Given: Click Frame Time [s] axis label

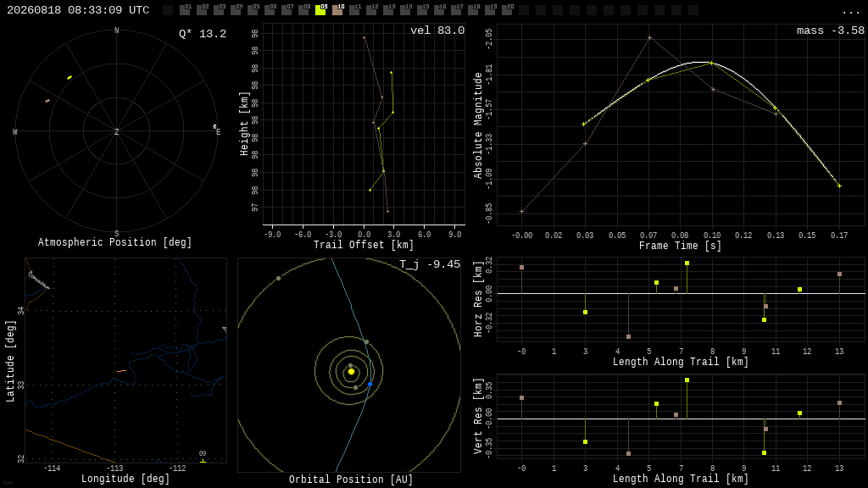Looking at the screenshot, I should 680,245.
